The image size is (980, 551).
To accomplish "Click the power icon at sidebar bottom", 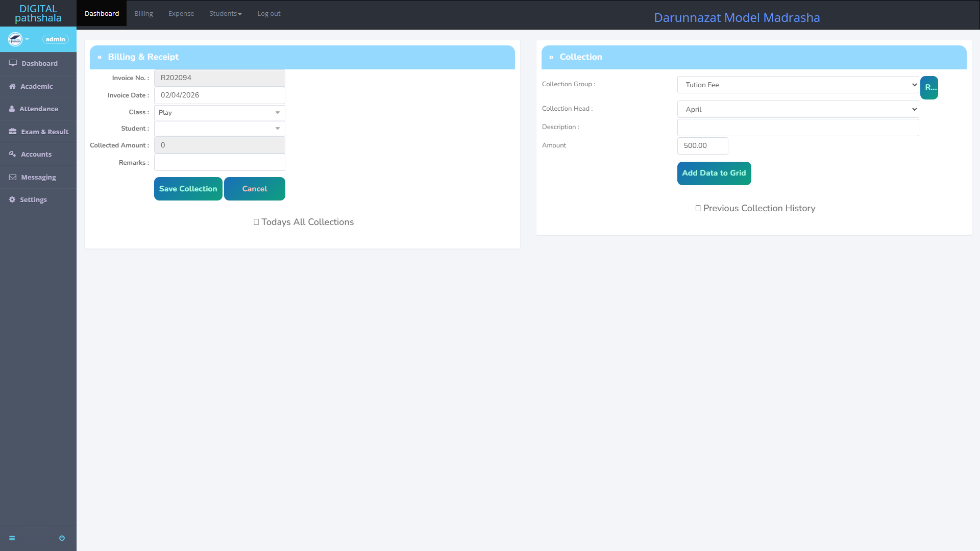I will coord(62,538).
